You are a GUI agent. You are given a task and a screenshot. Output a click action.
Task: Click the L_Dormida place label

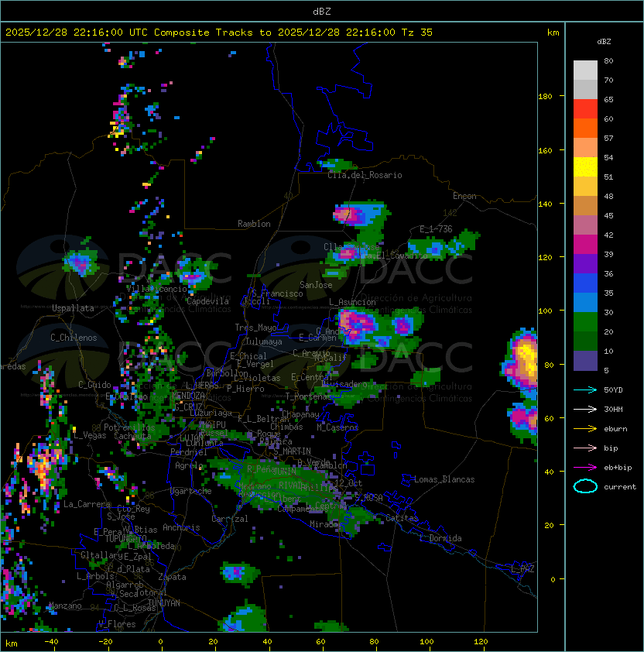pos(440,538)
